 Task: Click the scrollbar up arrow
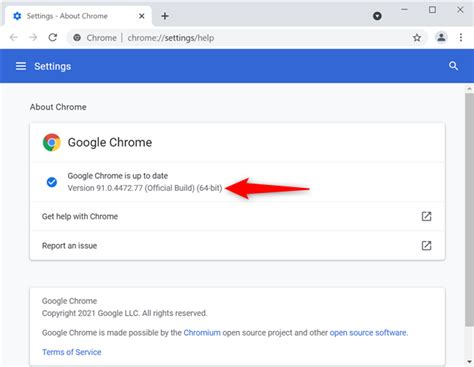click(x=469, y=89)
